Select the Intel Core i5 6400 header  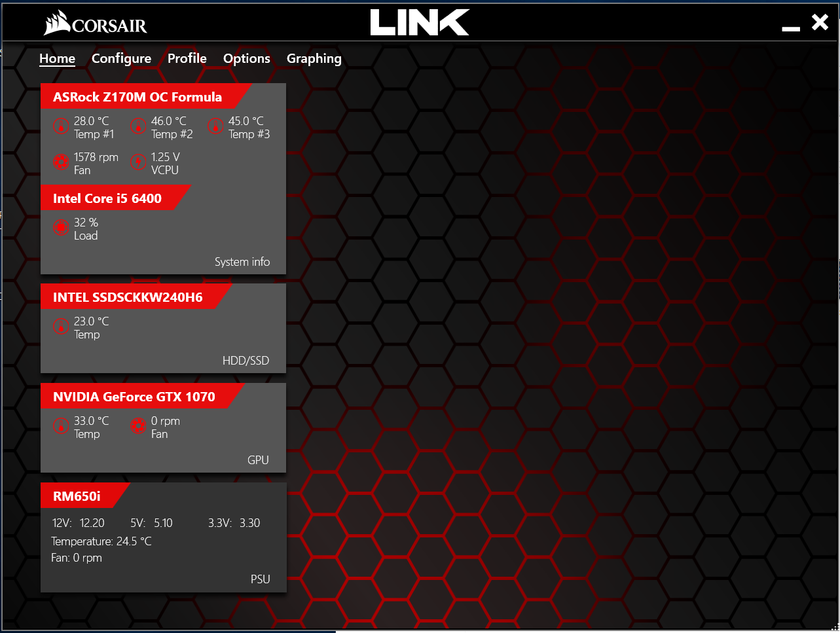115,198
